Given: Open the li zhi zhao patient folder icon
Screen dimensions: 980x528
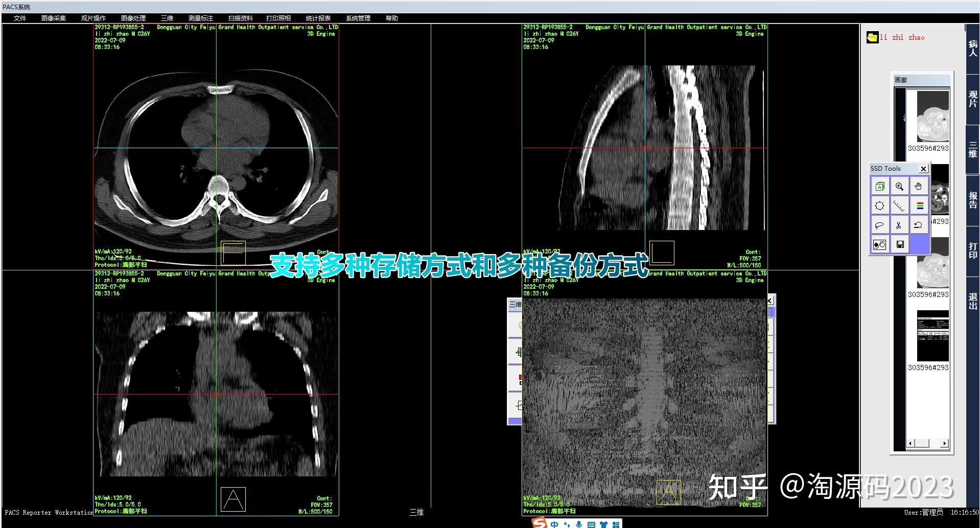Looking at the screenshot, I should point(872,37).
